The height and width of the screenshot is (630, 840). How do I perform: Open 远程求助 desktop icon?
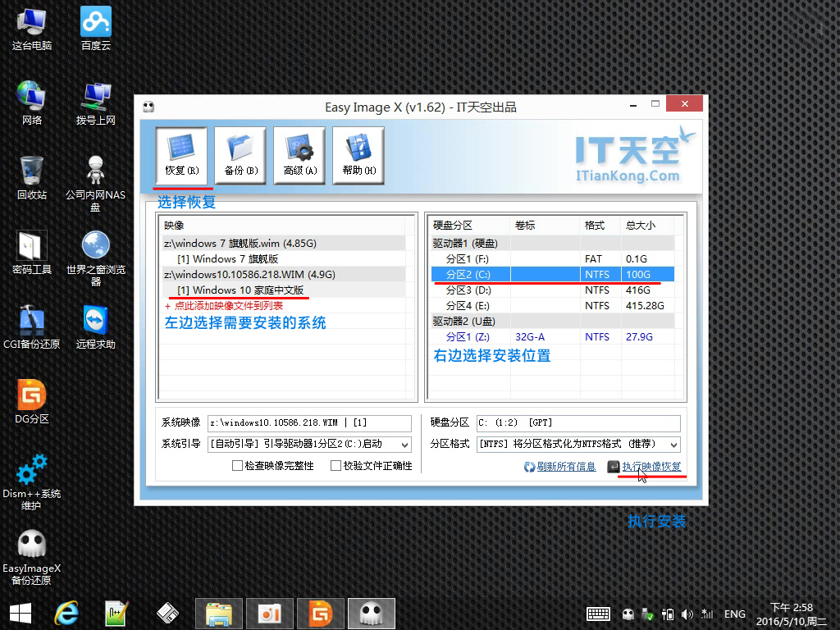tap(96, 326)
